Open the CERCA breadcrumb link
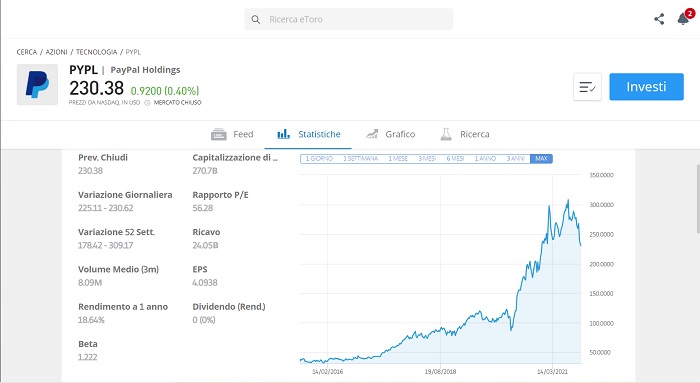 pyautogui.click(x=27, y=52)
